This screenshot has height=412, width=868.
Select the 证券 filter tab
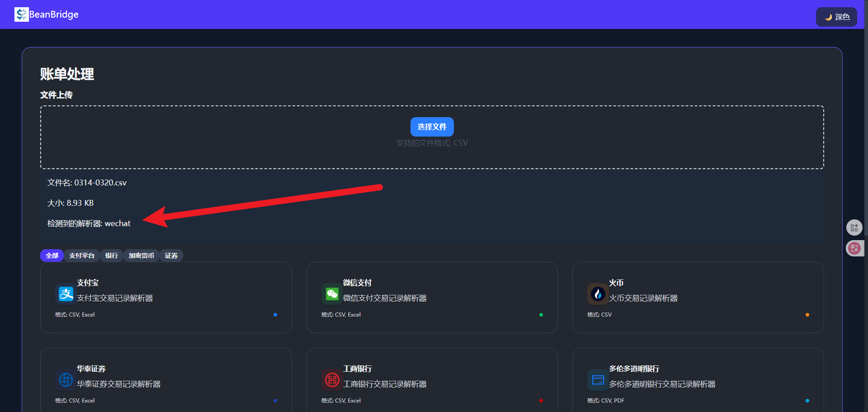[x=171, y=256]
